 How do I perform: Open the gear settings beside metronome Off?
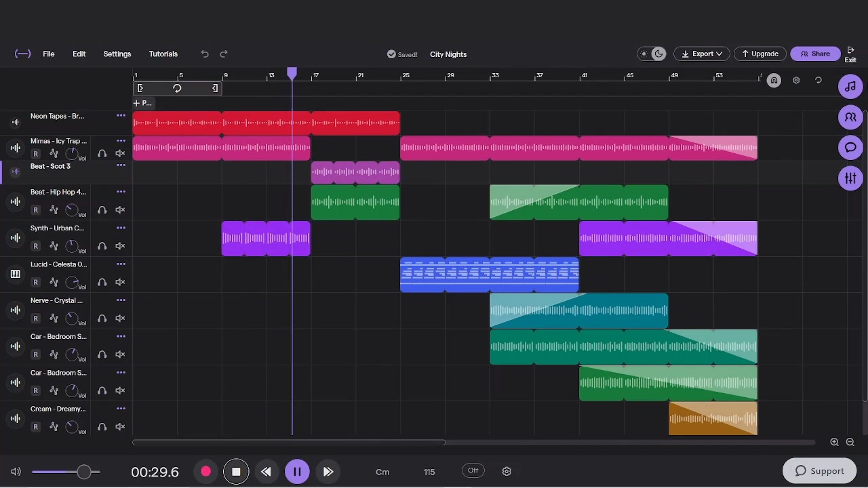tap(507, 472)
